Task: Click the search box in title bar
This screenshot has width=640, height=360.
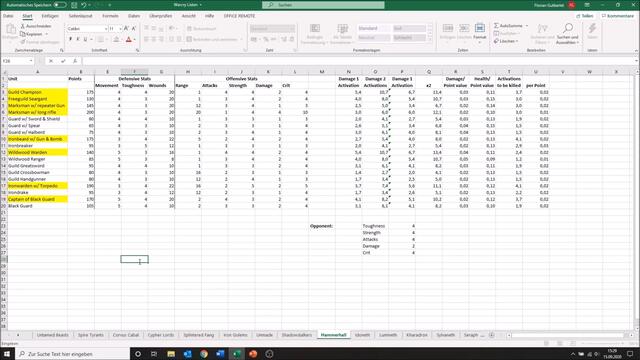Action: [323, 5]
